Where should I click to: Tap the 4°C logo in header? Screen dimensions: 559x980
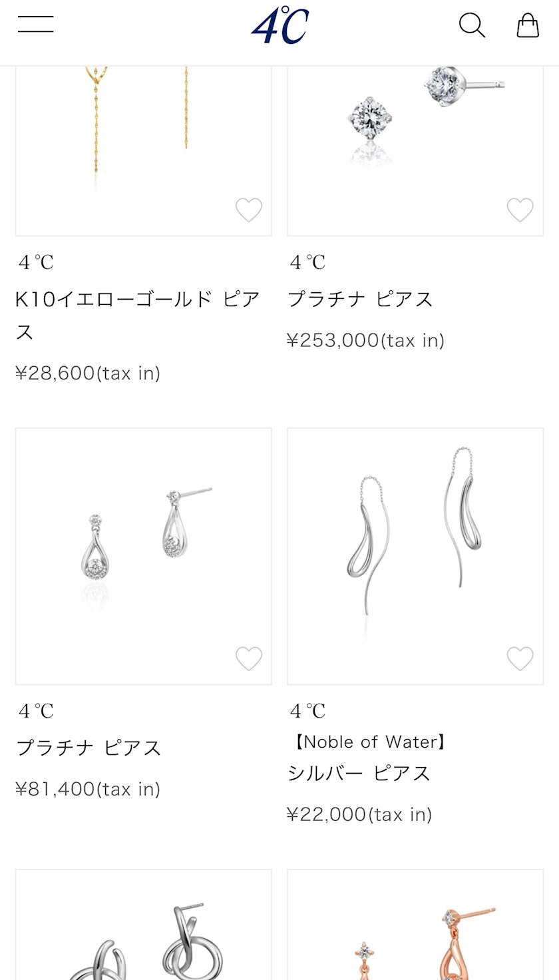280,25
